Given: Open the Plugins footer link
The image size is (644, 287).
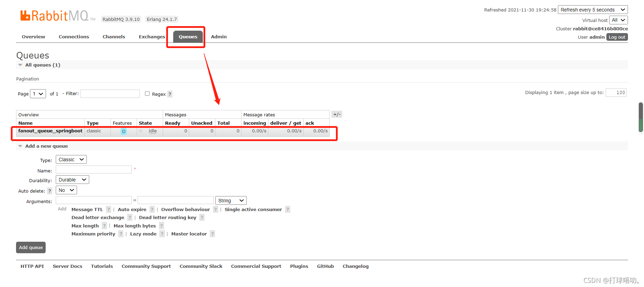Looking at the screenshot, I should pos(299,266).
